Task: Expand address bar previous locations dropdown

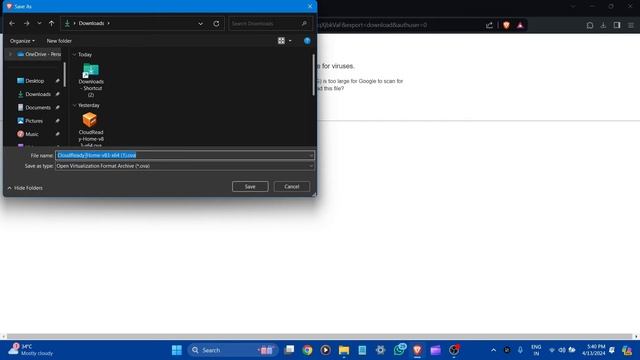Action: [x=200, y=24]
